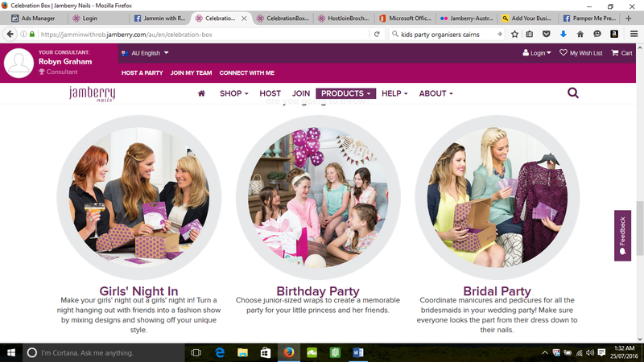Expand the ABOUT menu
The width and height of the screenshot is (644, 362).
[436, 93]
